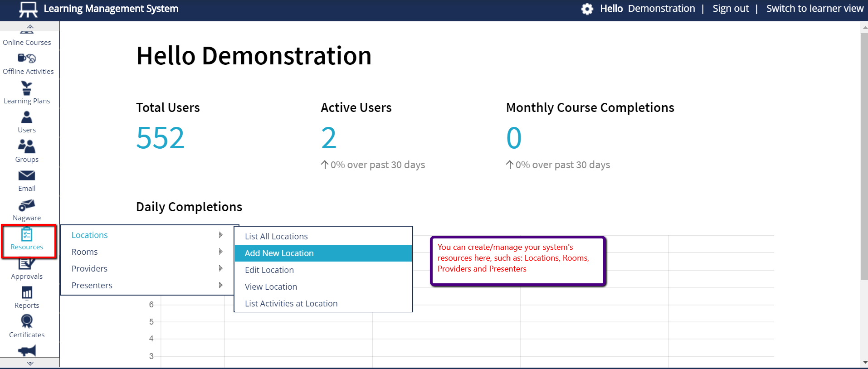Open the Groups sidebar icon
The height and width of the screenshot is (369, 868).
click(27, 146)
